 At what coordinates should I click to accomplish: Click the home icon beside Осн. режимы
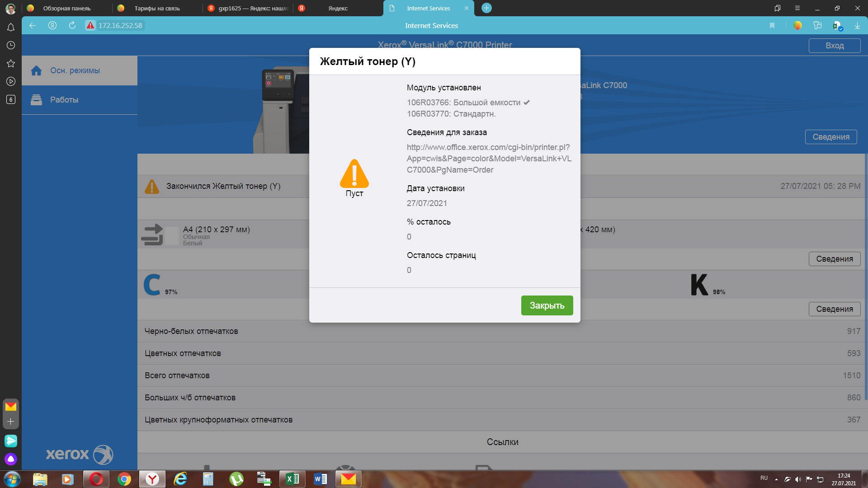tap(36, 70)
